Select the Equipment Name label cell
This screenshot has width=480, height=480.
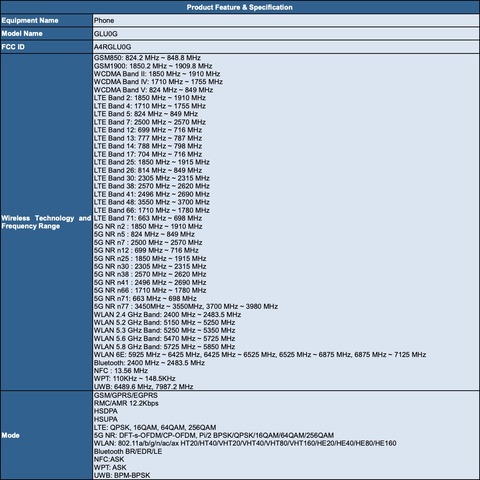[46, 20]
